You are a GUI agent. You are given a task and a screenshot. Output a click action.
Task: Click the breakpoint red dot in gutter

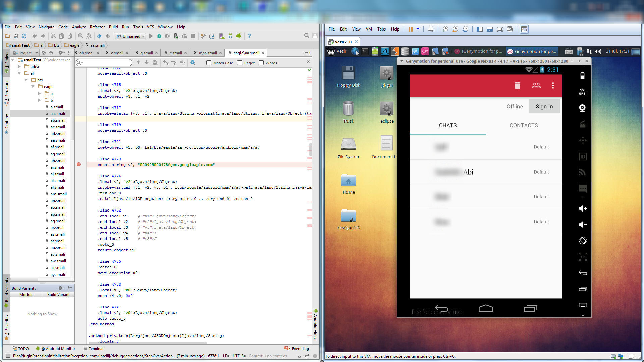79,164
